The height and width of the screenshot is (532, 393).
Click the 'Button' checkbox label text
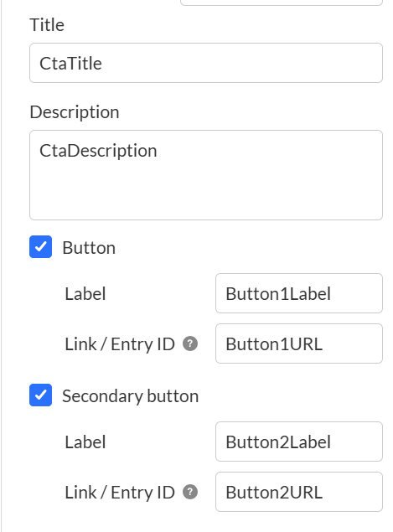pyautogui.click(x=89, y=248)
